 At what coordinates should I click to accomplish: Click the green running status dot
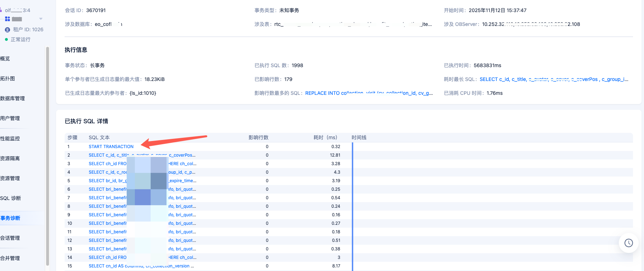[x=6, y=39]
